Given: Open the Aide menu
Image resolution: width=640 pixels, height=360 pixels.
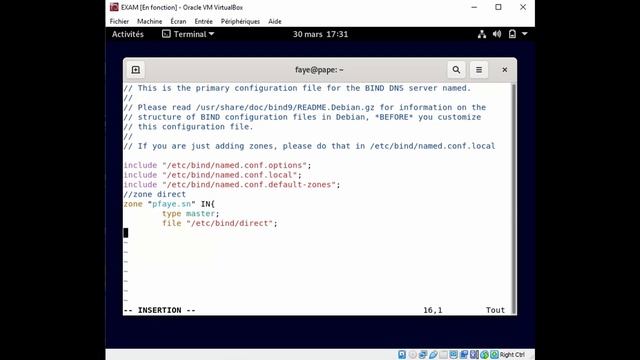Looking at the screenshot, I should (x=275, y=21).
